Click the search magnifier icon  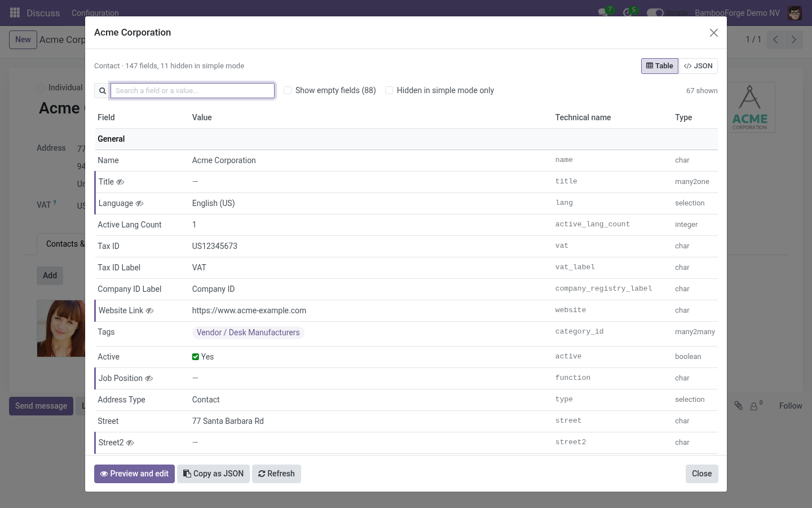point(103,90)
